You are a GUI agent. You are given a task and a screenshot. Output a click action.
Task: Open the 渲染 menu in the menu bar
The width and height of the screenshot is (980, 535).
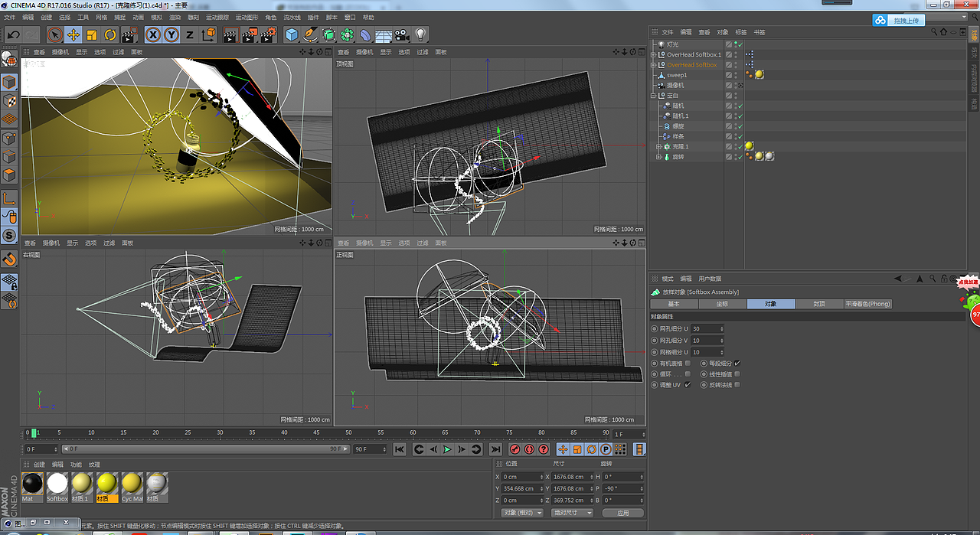tap(175, 17)
